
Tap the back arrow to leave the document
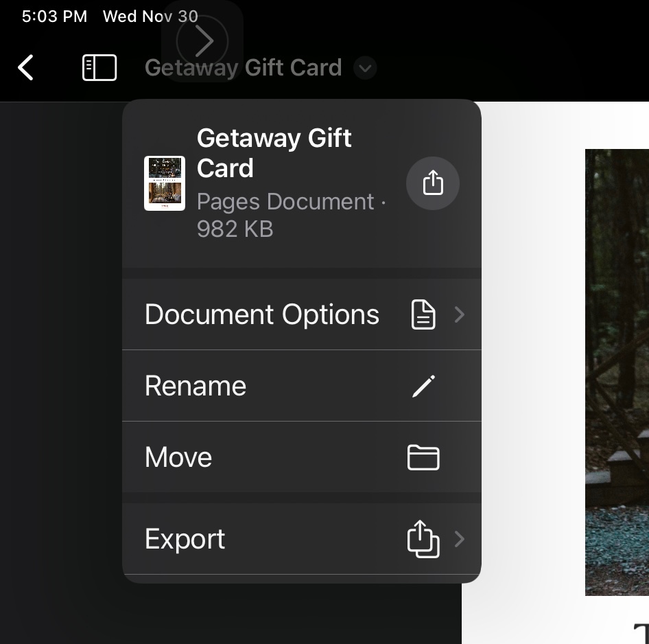click(25, 67)
